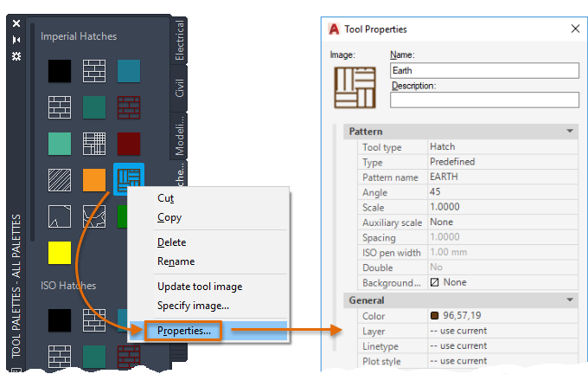This screenshot has height=387, width=588.
Task: Open the Plot style use current value
Action: tap(502, 361)
